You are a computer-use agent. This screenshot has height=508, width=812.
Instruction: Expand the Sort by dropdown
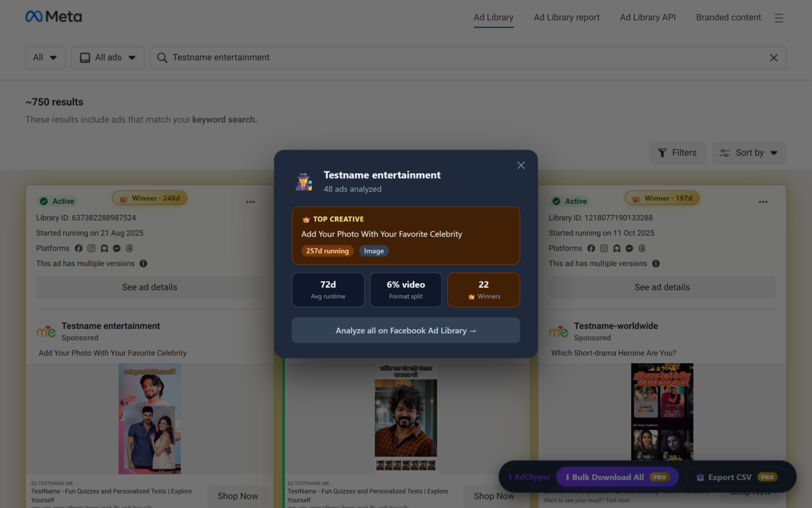(749, 152)
